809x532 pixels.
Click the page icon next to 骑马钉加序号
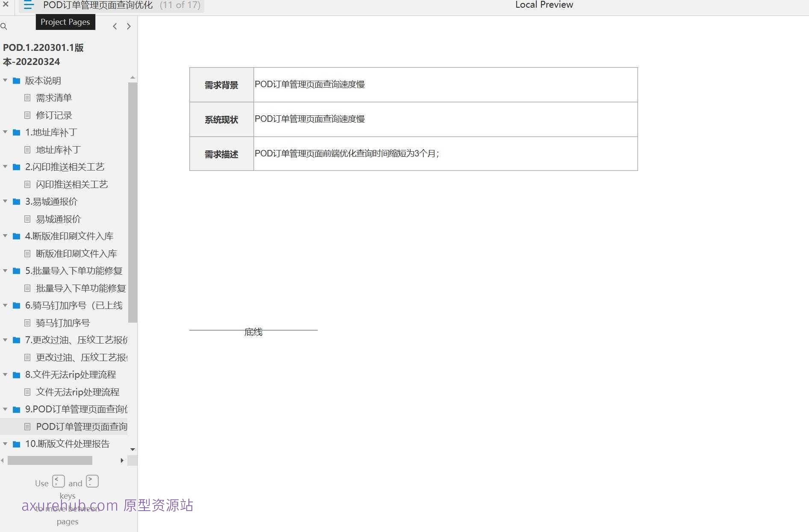tap(27, 323)
